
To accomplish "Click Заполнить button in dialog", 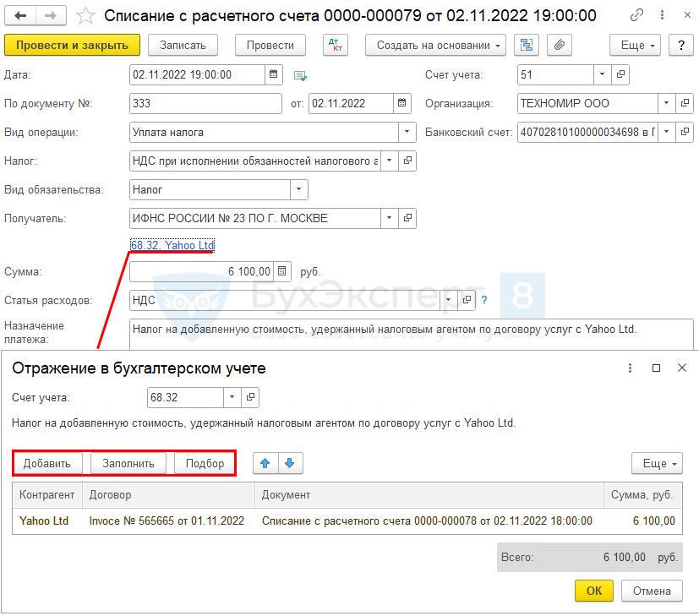I will click(128, 463).
